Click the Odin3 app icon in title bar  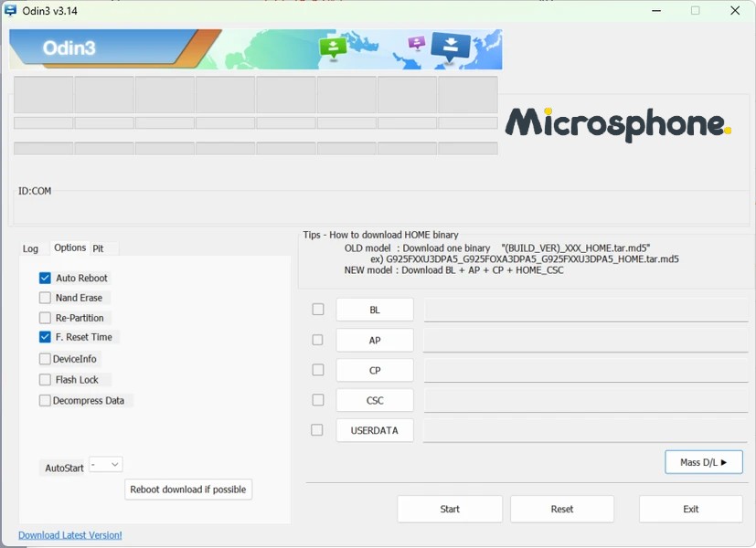11,10
